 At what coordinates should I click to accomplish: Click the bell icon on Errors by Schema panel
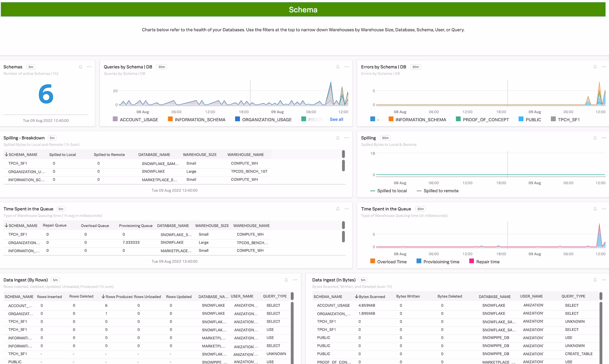pos(595,67)
